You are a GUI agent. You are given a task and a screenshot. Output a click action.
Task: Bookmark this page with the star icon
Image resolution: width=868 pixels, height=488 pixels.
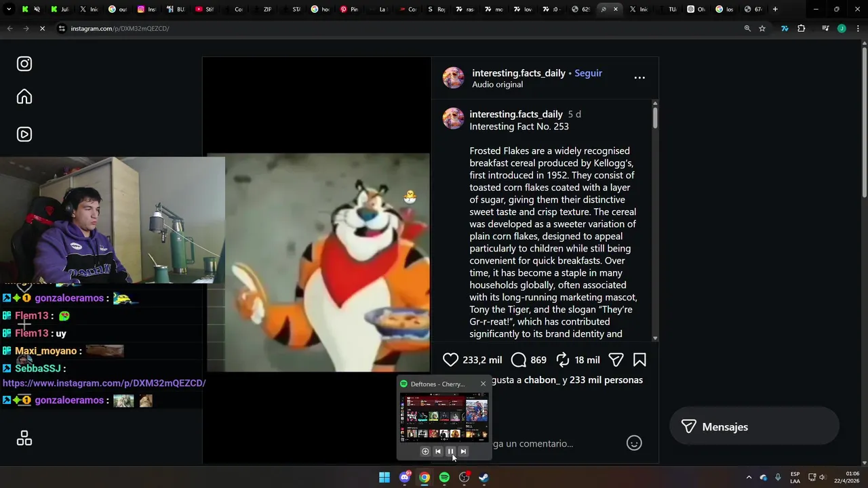tap(762, 28)
